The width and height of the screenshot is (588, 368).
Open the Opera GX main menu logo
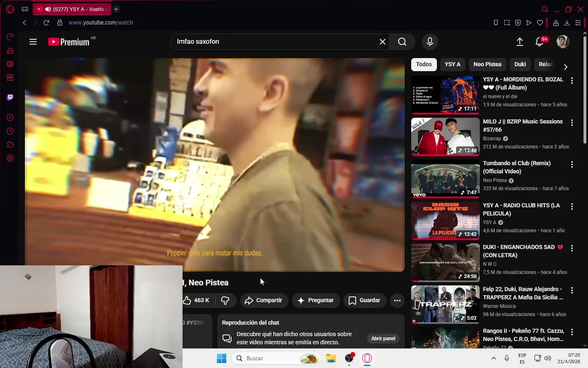10,9
